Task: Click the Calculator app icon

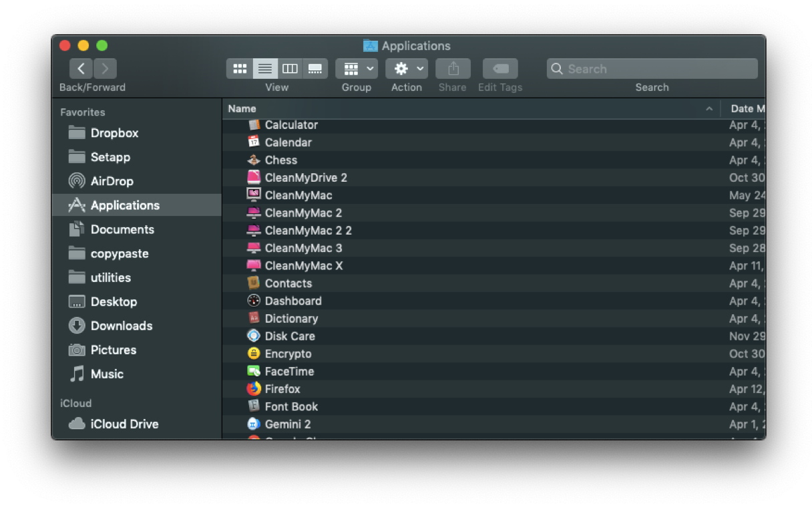Action: [254, 125]
